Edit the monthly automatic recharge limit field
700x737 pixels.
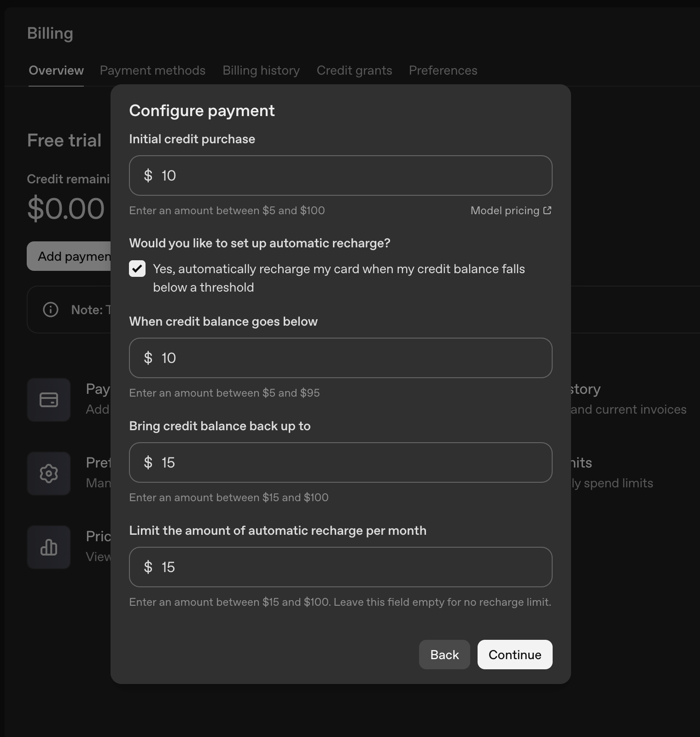tap(341, 567)
